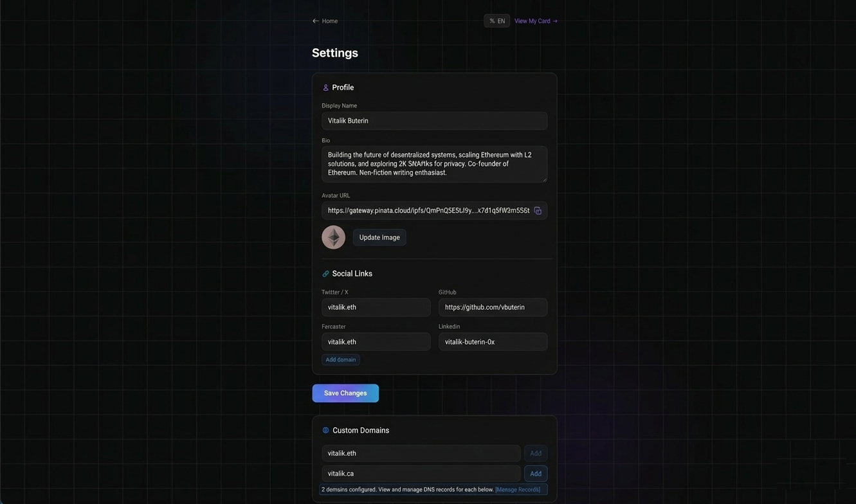Open View My Card
The image size is (856, 504).
531,21
